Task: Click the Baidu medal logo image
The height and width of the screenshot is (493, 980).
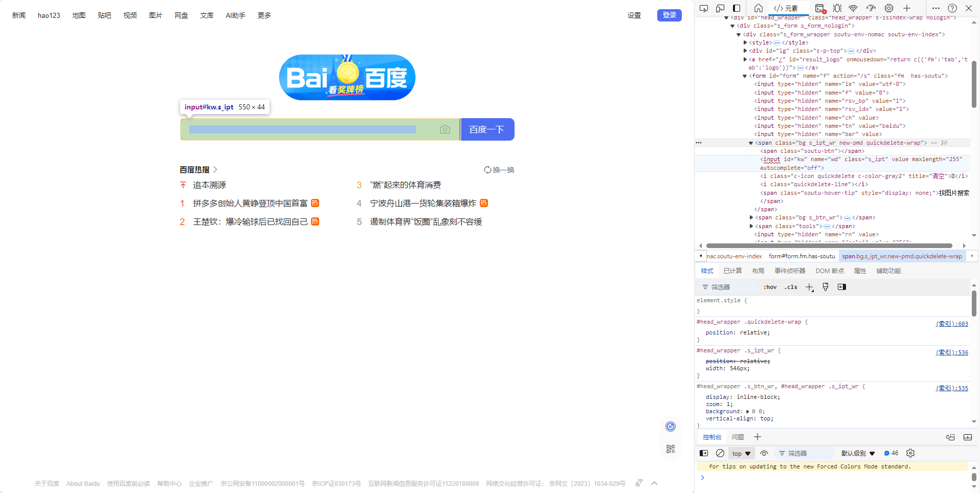Action: pos(347,77)
